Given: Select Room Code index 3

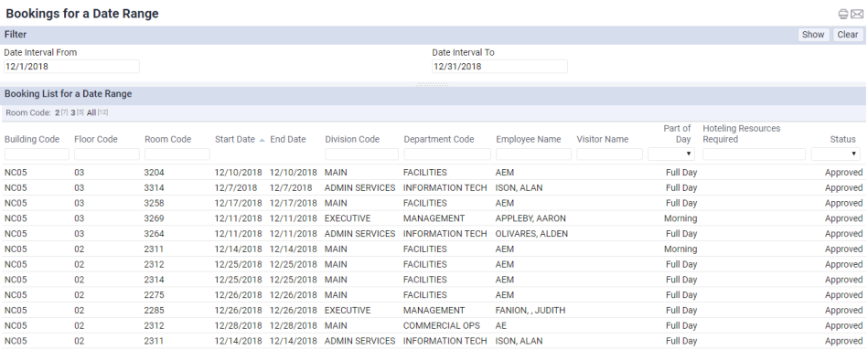Looking at the screenshot, I should [x=73, y=112].
